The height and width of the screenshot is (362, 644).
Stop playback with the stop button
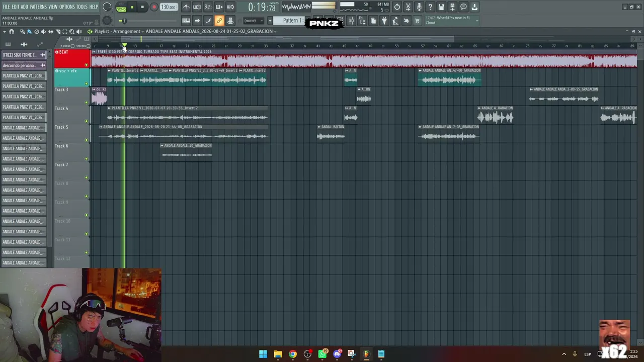[x=142, y=7]
